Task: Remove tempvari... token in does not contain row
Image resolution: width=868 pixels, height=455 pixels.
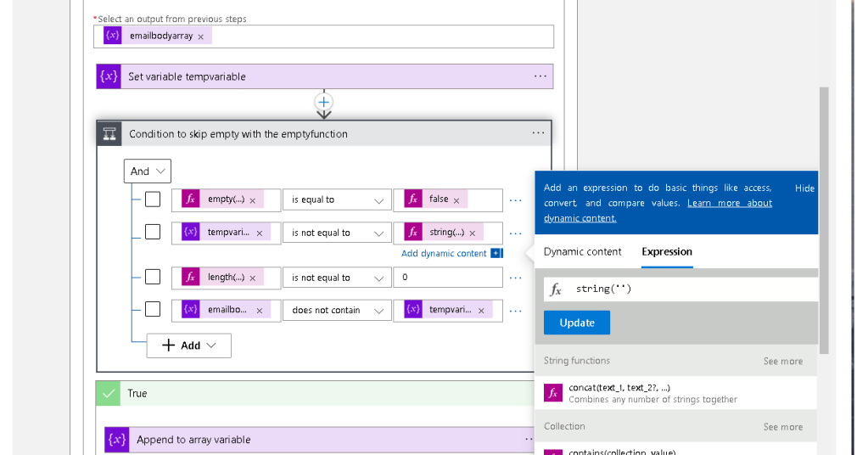Action: (482, 311)
